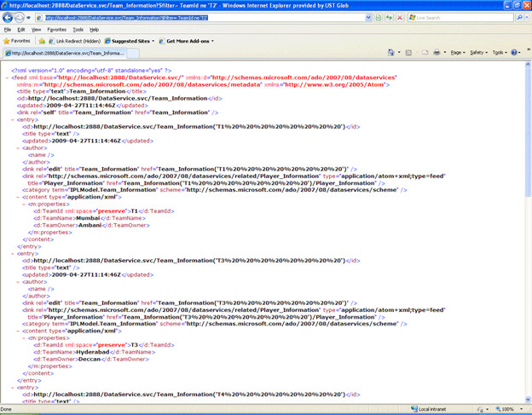Click the blue Help question mark icon
The image size is (532, 415).
click(514, 52)
